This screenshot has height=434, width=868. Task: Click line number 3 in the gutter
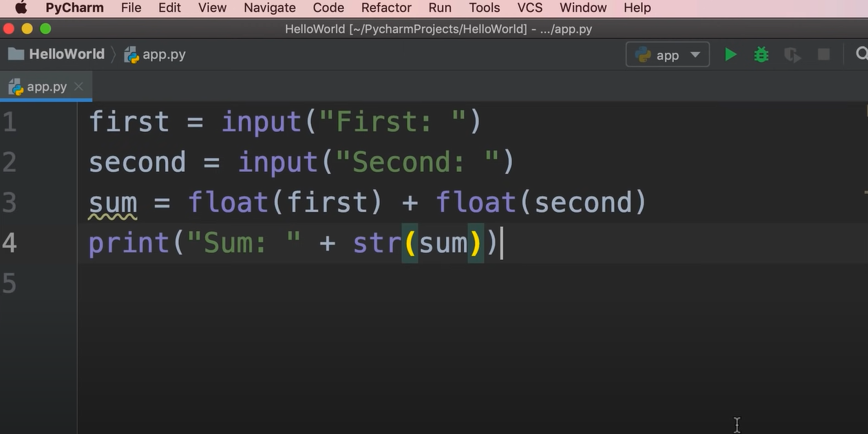point(9,202)
